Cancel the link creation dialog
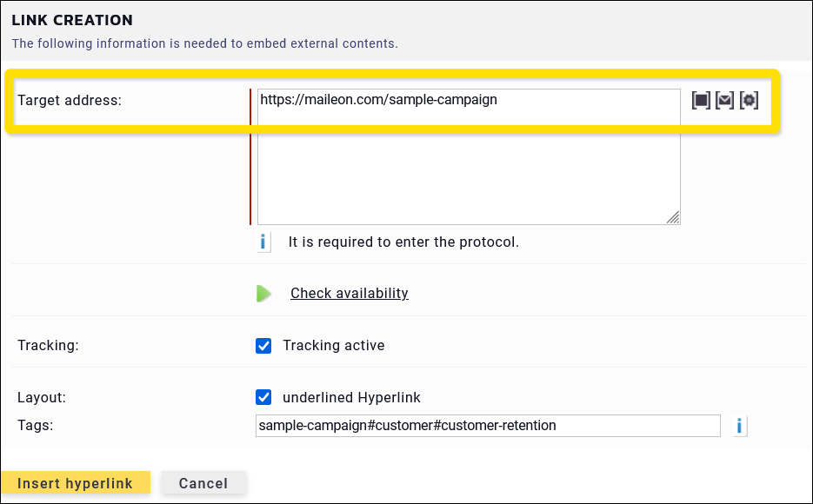813x504 pixels. 203,483
